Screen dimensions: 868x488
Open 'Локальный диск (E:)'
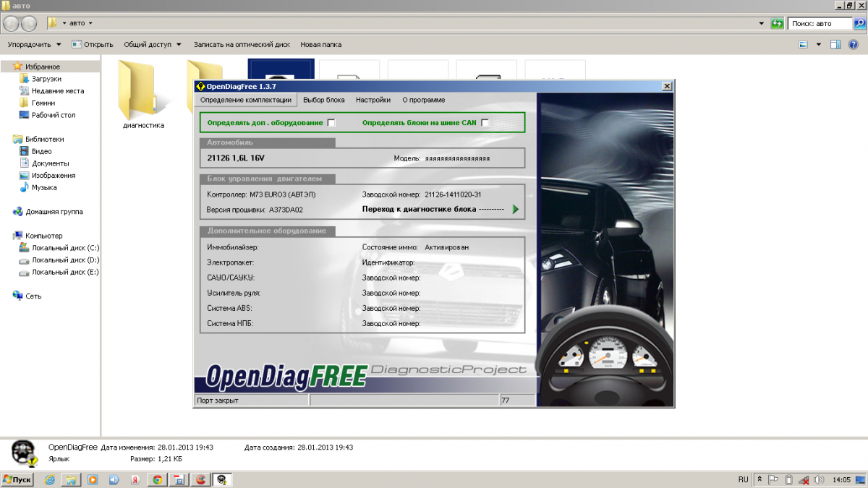[x=65, y=272]
